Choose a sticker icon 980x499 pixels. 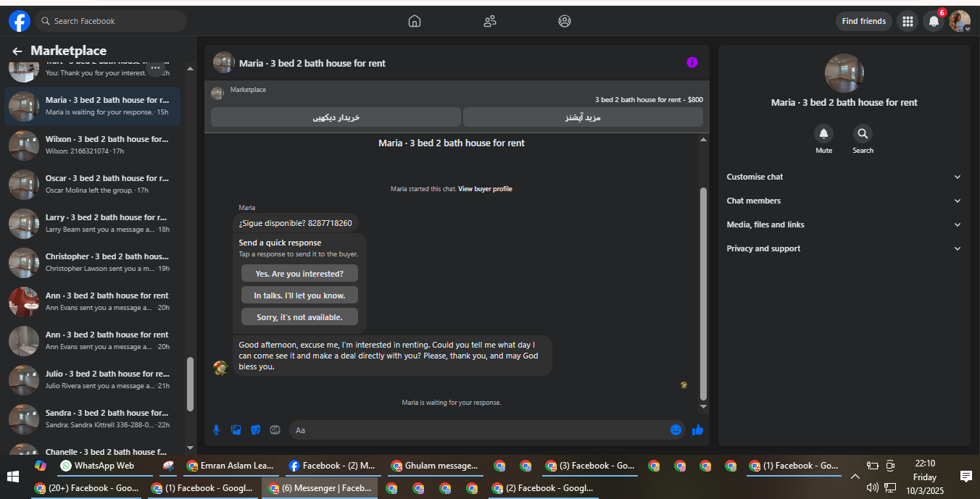[x=255, y=429]
